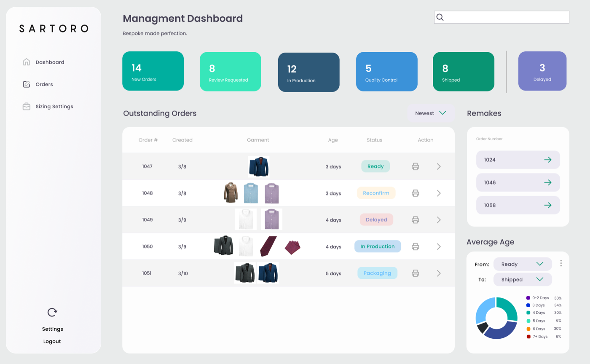Click the blue shirt thumbnail in order 1048
This screenshot has height=364, width=590.
click(251, 193)
